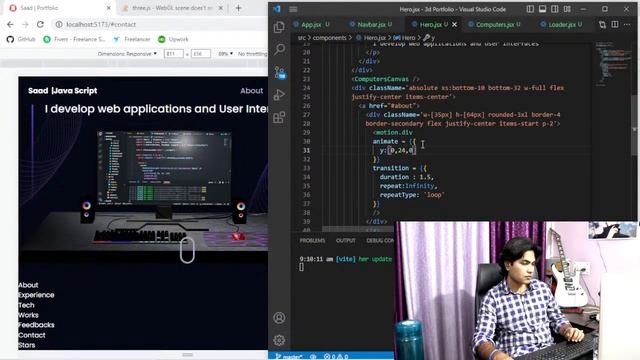The image size is (640, 360).
Task: Open the GitHub bookmark
Action: [21, 39]
